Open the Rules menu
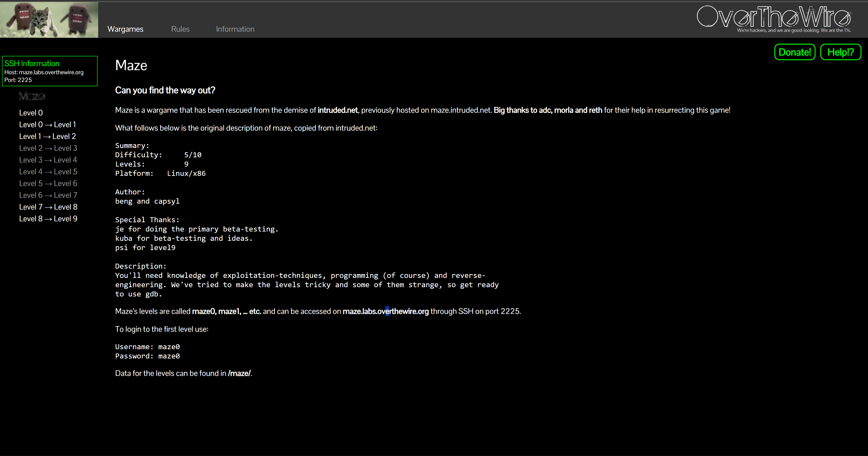 [x=180, y=29]
